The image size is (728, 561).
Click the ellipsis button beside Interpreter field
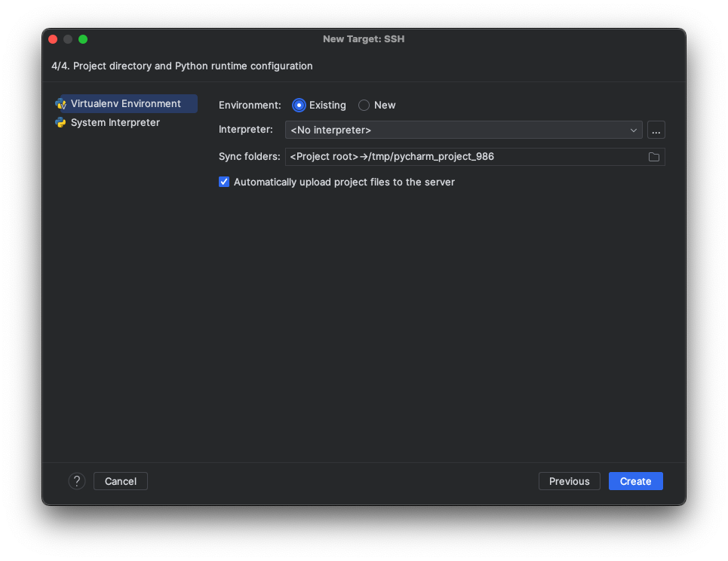pyautogui.click(x=656, y=130)
